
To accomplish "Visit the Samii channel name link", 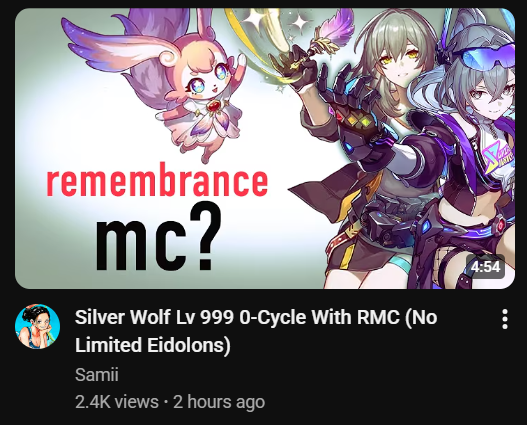I will pos(96,374).
